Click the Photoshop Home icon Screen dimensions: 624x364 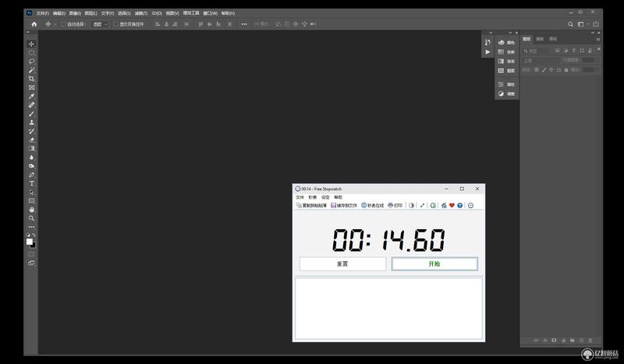(x=34, y=24)
